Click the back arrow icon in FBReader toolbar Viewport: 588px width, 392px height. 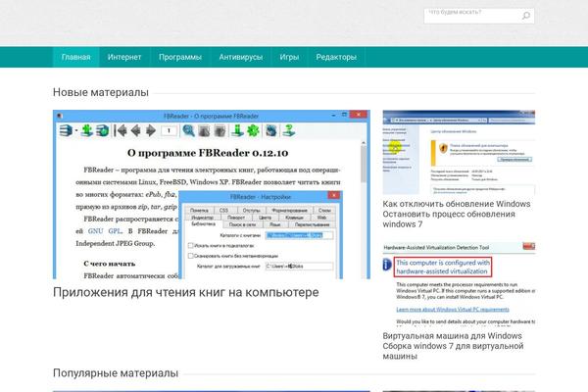click(x=136, y=130)
